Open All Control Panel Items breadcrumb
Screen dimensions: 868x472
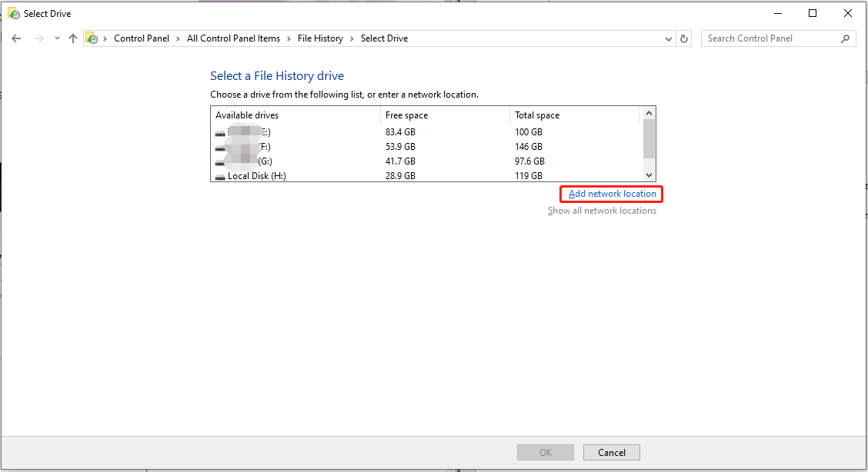233,38
